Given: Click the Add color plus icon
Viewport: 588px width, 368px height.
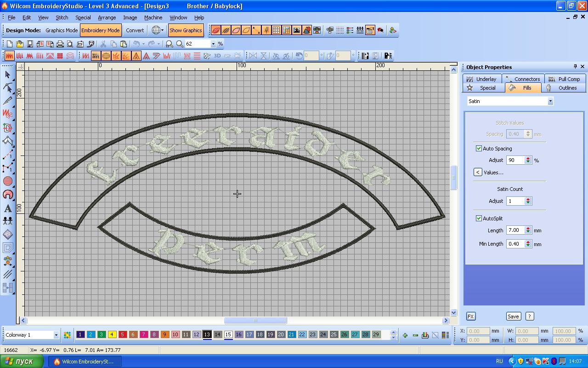Looking at the screenshot, I should click(405, 335).
